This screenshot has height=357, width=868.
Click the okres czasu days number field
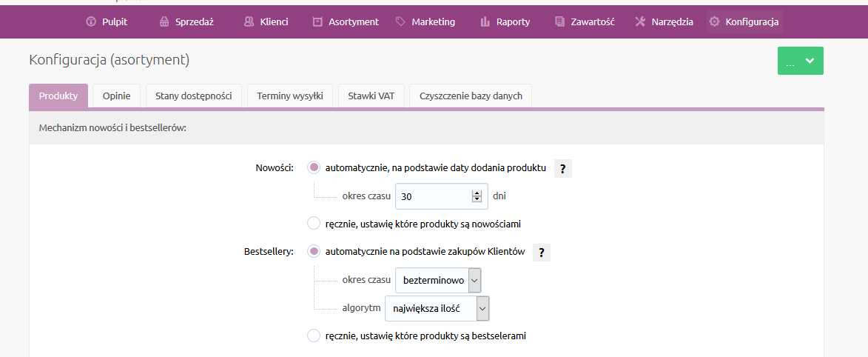[x=442, y=196]
